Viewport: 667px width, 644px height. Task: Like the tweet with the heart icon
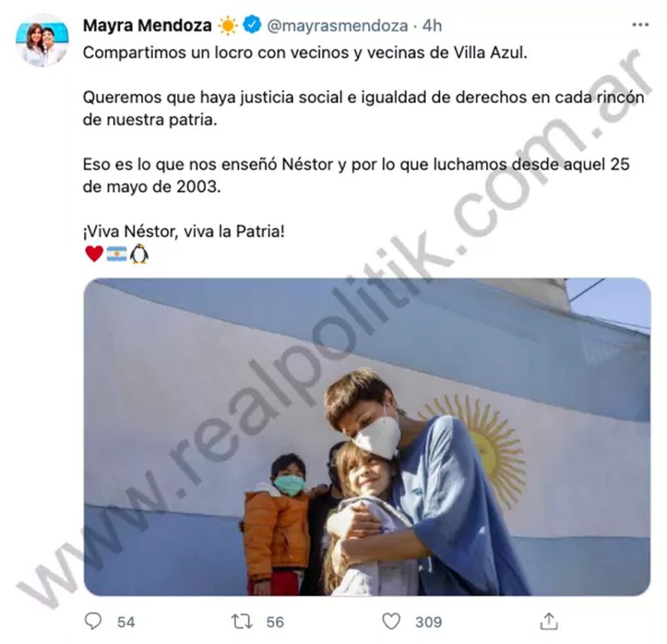coord(391,621)
